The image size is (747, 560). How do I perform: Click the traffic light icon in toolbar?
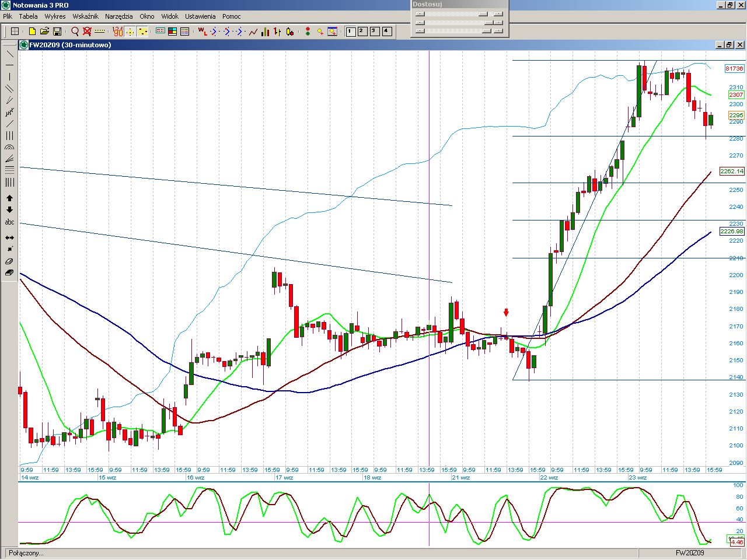tap(308, 31)
